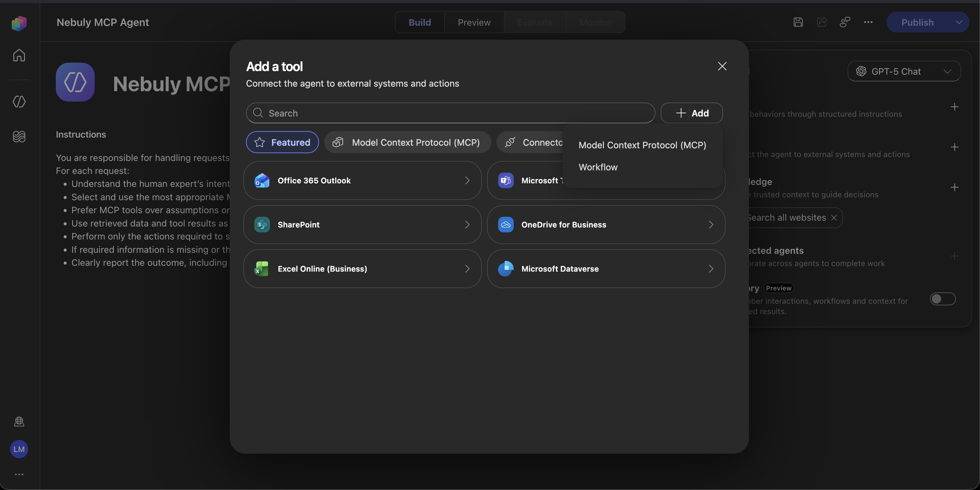Choose Workflow in Add menu
Viewport: 980px width, 490px height.
642,167
